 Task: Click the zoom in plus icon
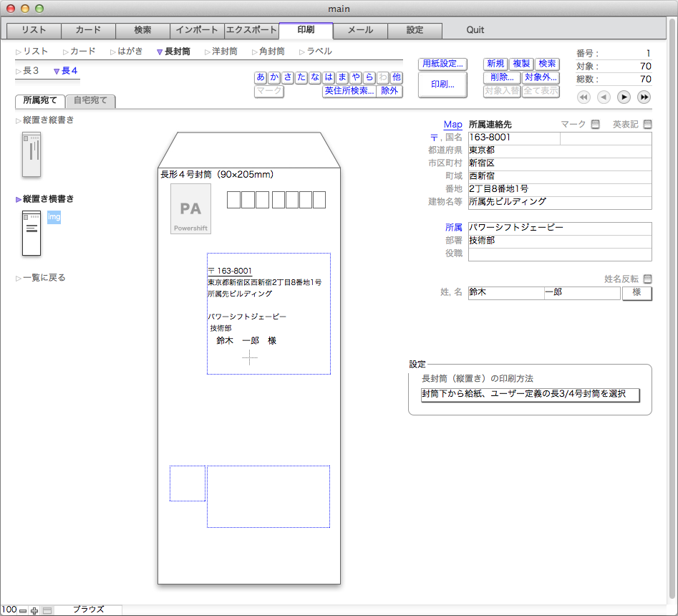[x=34, y=610]
